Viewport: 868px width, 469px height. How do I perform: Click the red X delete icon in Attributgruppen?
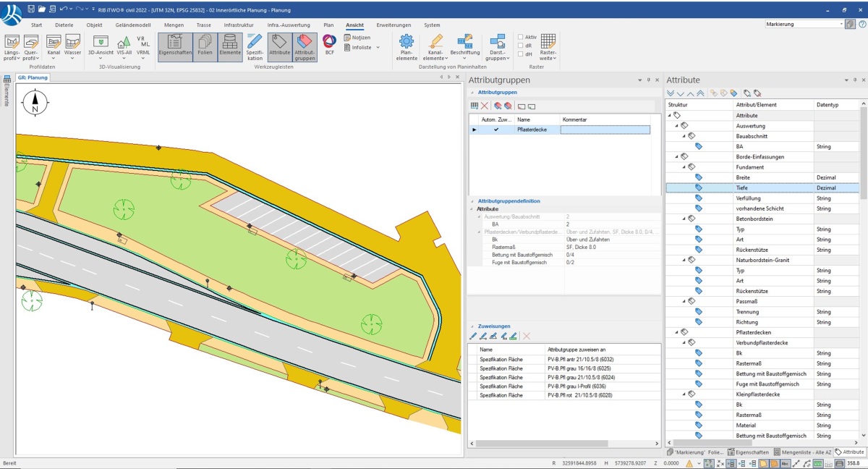[485, 106]
